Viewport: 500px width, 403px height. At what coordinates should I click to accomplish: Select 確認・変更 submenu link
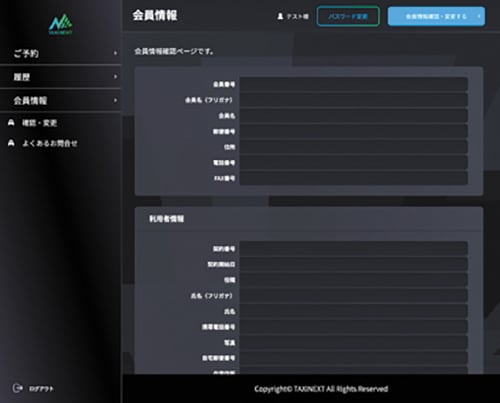[39, 123]
